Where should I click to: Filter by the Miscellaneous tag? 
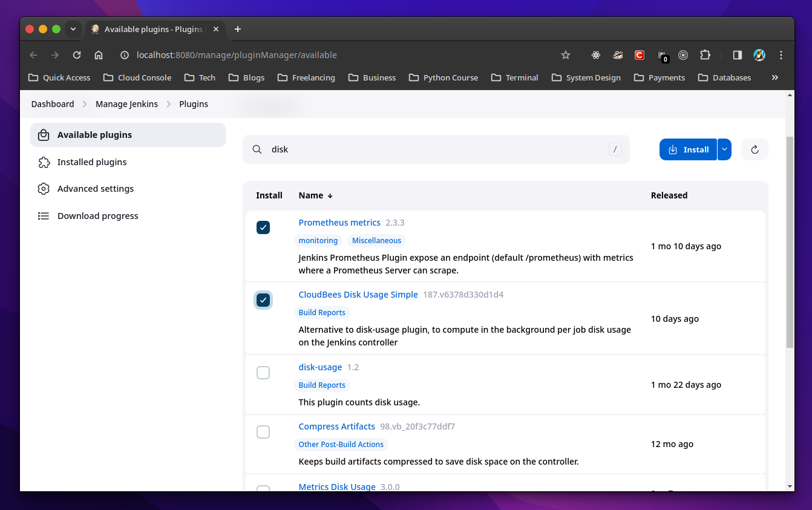pos(376,241)
